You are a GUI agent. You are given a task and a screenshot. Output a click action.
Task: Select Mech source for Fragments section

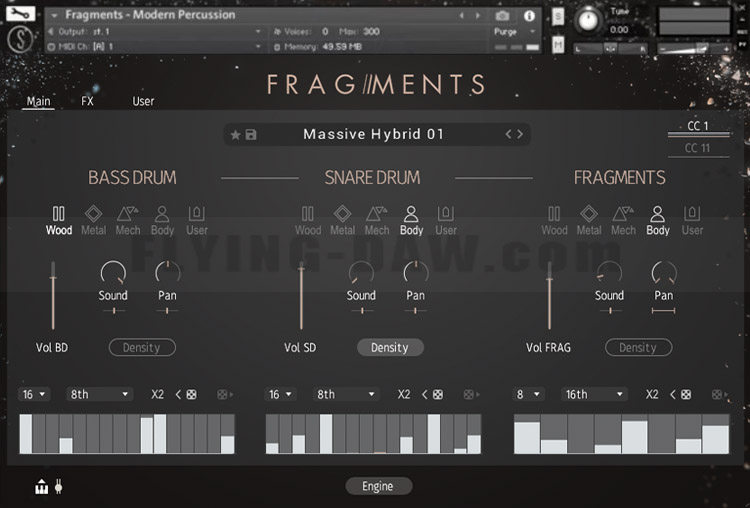click(623, 221)
